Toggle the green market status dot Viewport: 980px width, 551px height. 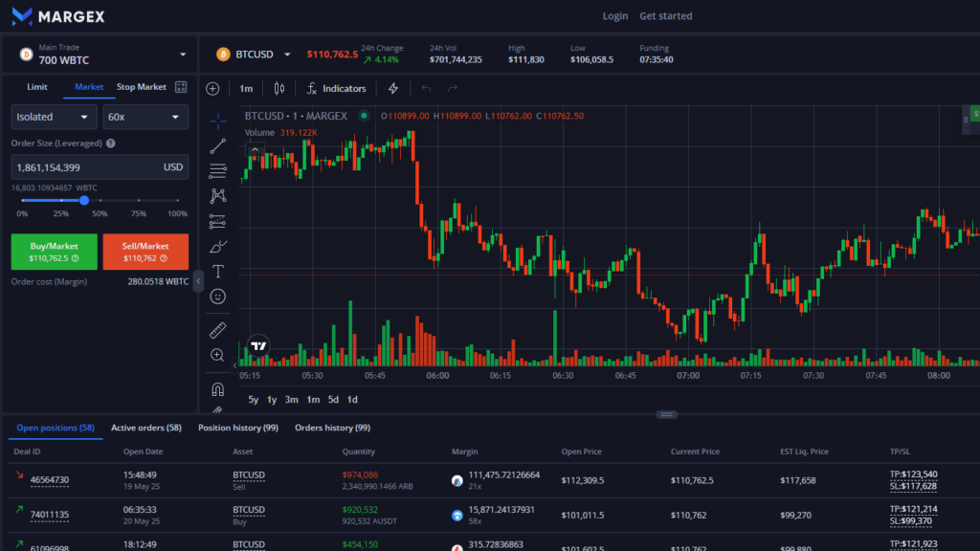(x=364, y=116)
